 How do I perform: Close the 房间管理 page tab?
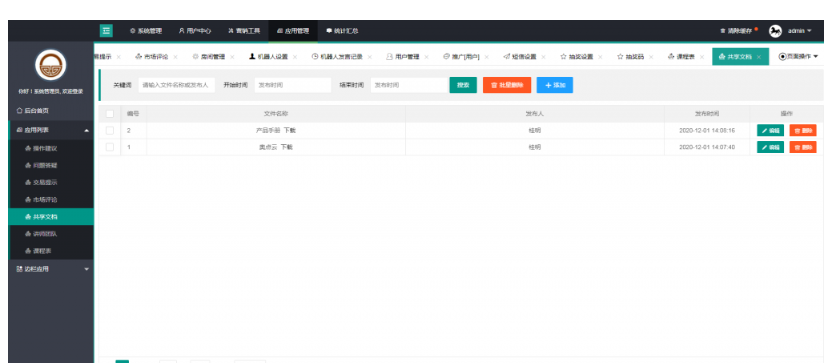tap(232, 57)
